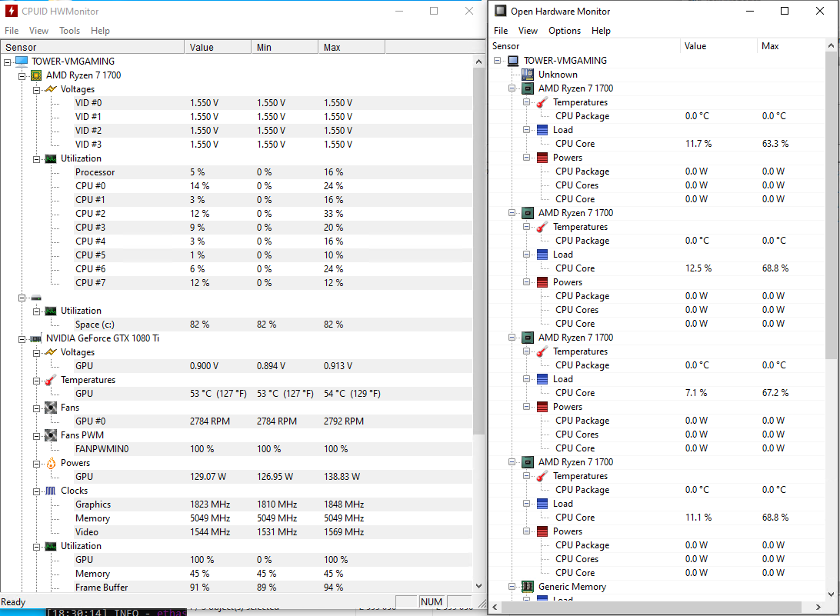840x616 pixels.
Task: Click the NVIDIA GeForce GTX 1080 Ti card icon
Action: click(x=36, y=338)
